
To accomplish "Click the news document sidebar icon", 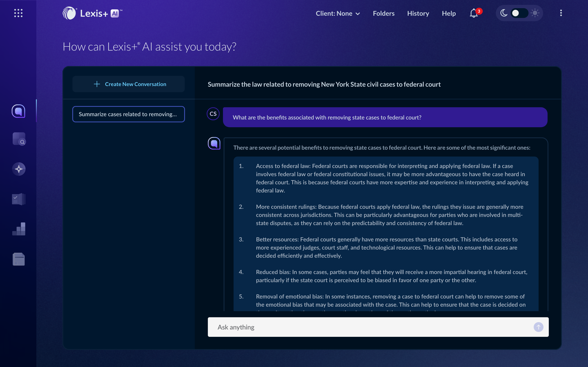I will tap(19, 259).
